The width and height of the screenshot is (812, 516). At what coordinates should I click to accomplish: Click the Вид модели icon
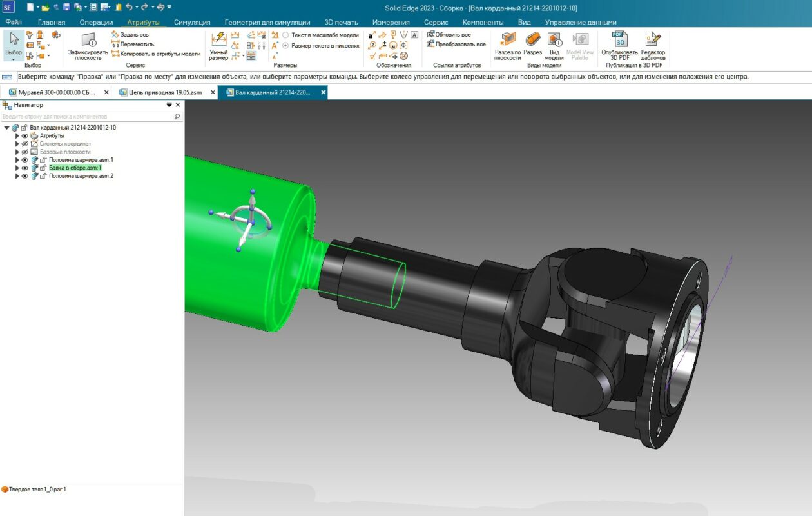tap(554, 46)
